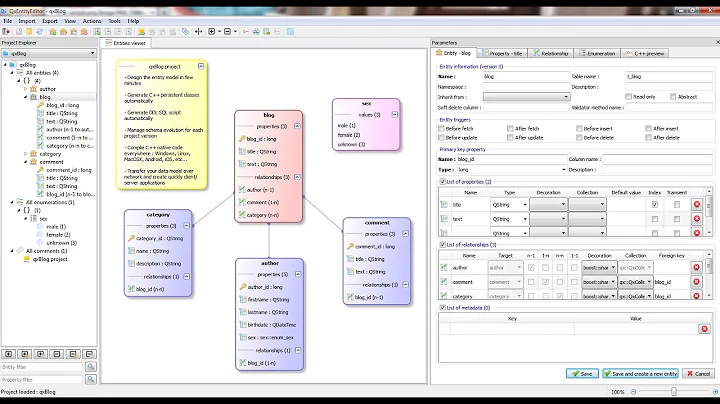Click the refresh arrows toolbar icon
The image size is (720, 404).
40,32
